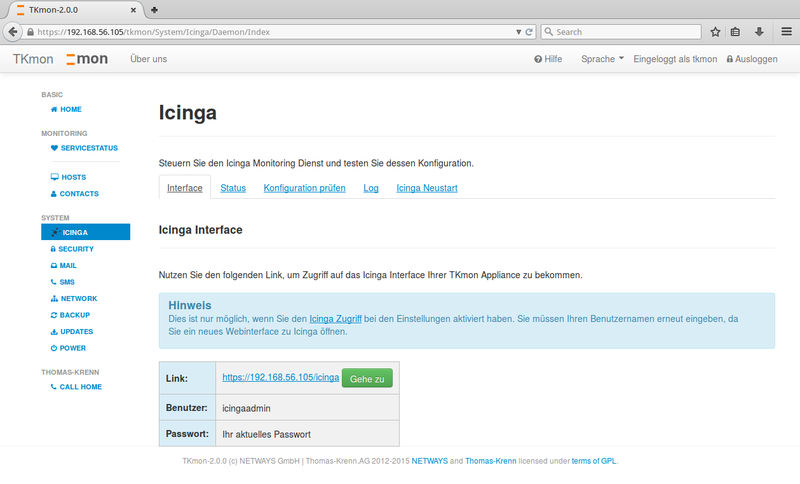Open Hosts in sidebar
The width and height of the screenshot is (800, 484).
(x=68, y=177)
